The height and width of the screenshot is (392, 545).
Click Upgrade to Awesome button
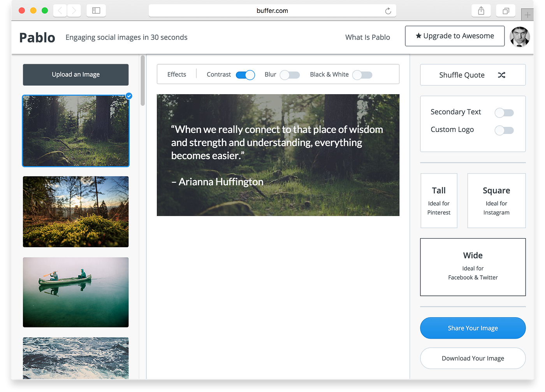(455, 36)
